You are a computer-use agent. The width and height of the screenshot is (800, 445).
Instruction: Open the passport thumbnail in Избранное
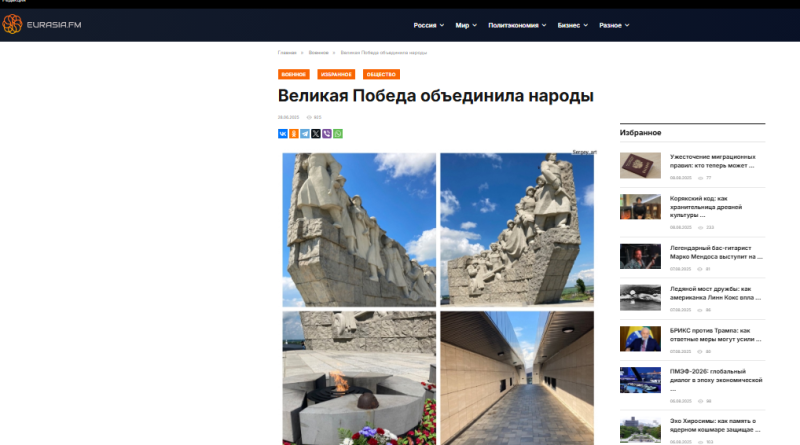coord(640,165)
